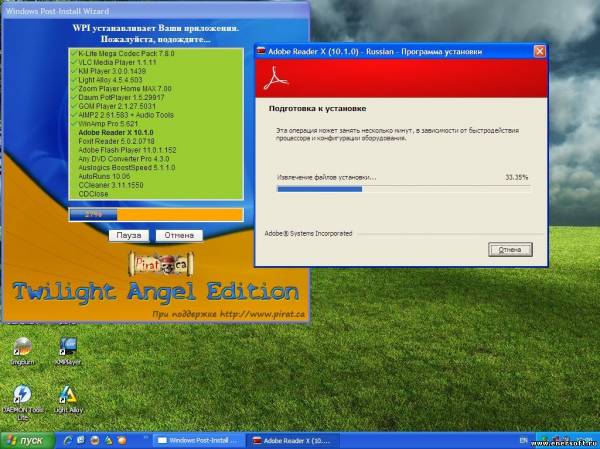Cancel WPI installation with Отмена button
The height and width of the screenshot is (449, 600).
coord(179,235)
